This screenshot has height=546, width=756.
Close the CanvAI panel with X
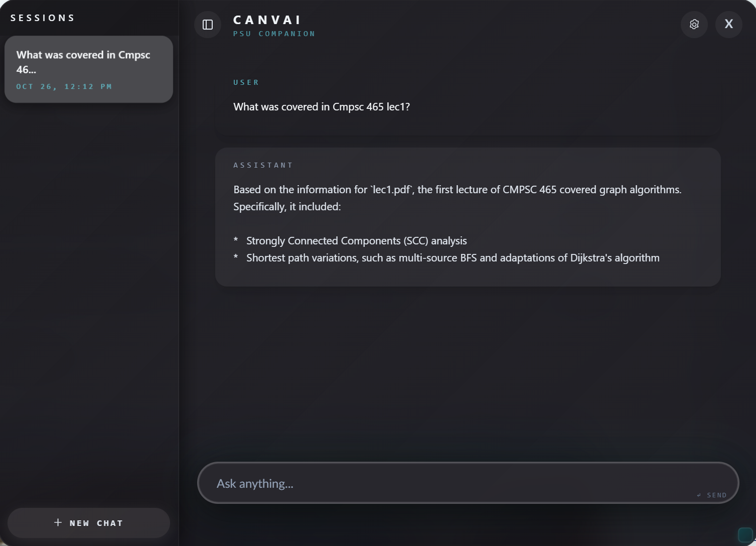(729, 25)
